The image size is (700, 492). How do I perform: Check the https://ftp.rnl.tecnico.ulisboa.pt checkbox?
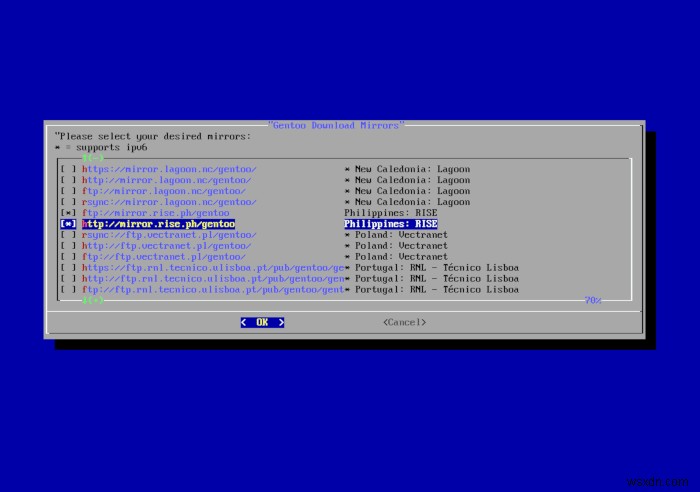[x=68, y=267]
